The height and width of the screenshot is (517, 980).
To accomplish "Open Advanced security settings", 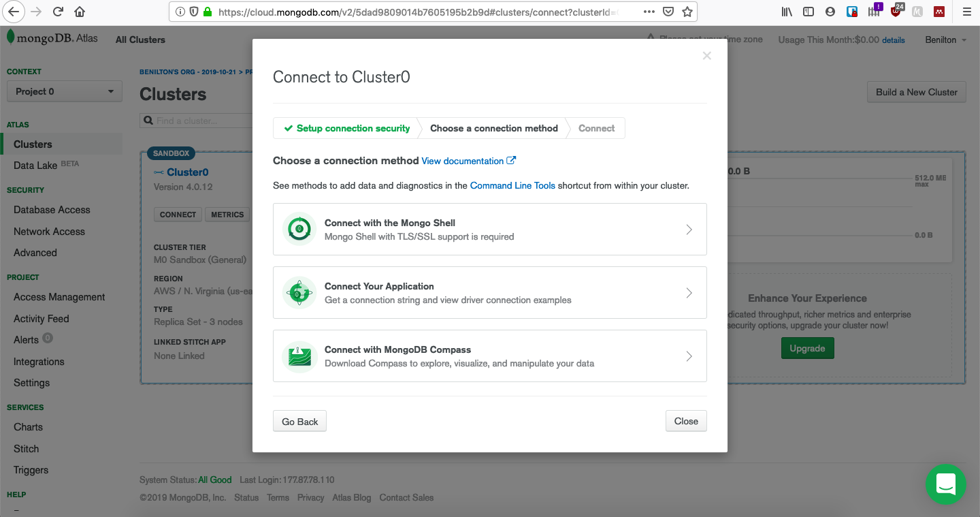I will pyautogui.click(x=35, y=253).
